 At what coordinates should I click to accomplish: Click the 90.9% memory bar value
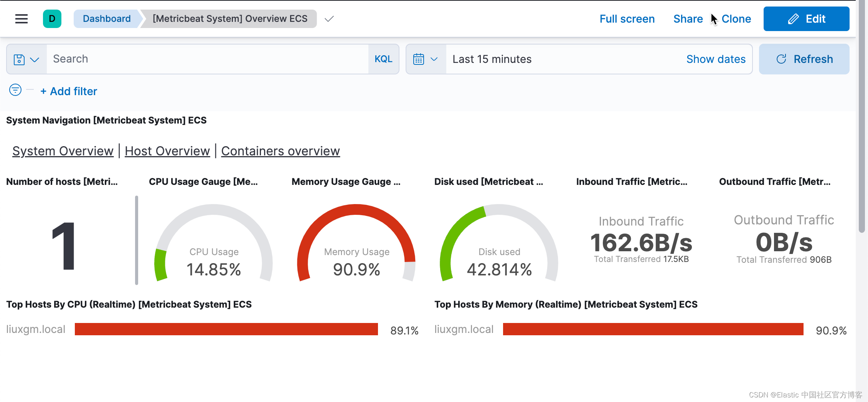click(x=831, y=330)
